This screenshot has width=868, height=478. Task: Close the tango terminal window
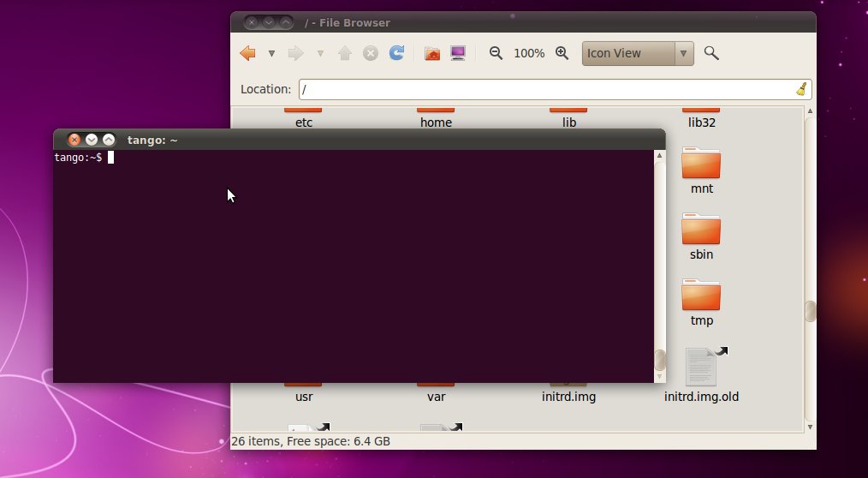74,140
